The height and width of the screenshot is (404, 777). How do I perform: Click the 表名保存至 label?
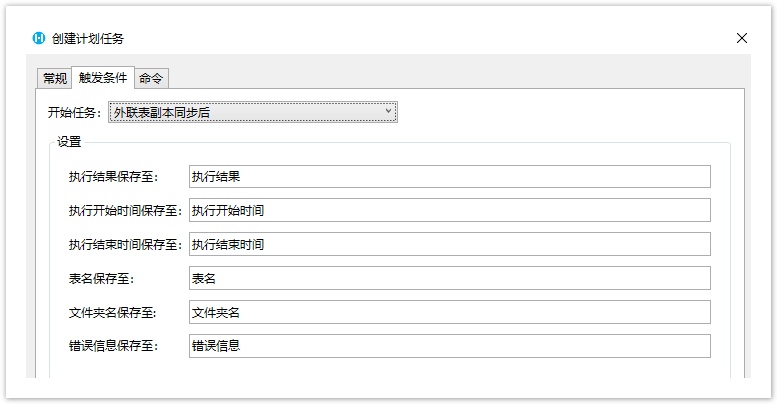(101, 279)
